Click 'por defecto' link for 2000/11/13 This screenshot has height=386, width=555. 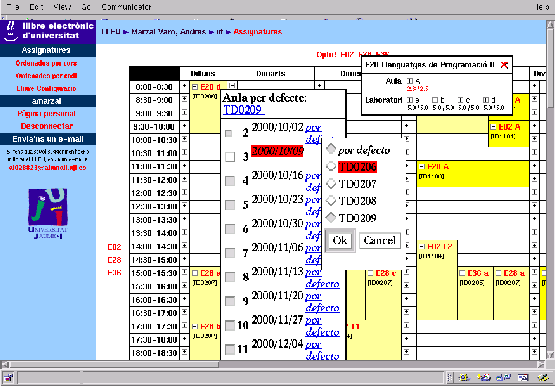[x=322, y=278]
